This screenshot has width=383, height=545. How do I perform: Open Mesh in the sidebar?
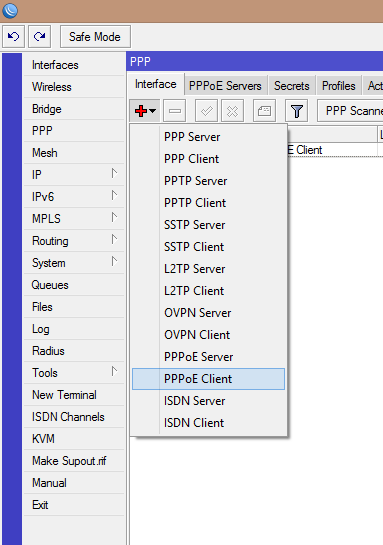coord(74,153)
